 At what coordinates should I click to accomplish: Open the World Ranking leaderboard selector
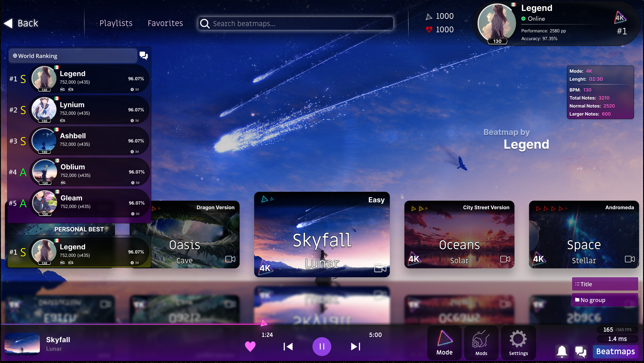(x=73, y=56)
